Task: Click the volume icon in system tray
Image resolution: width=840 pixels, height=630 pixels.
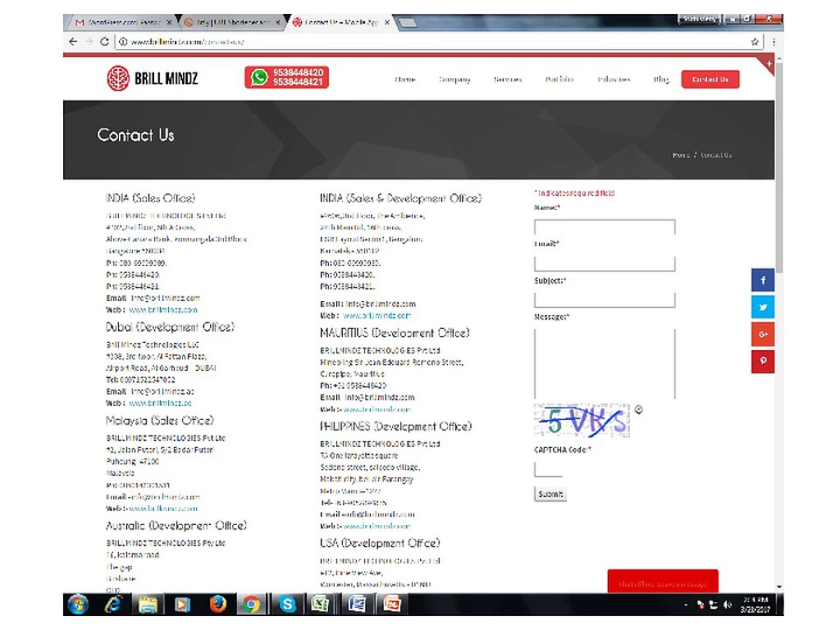Action: pyautogui.click(x=727, y=605)
